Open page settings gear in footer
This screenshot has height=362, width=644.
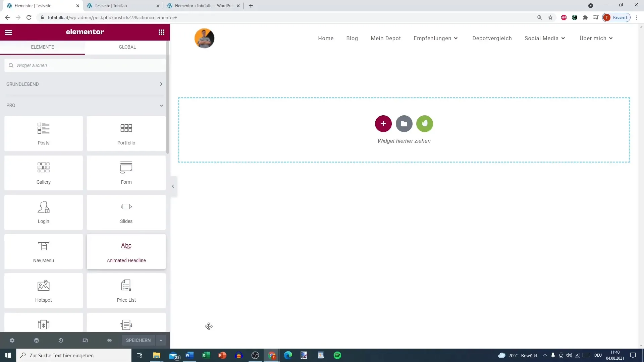tap(12, 340)
